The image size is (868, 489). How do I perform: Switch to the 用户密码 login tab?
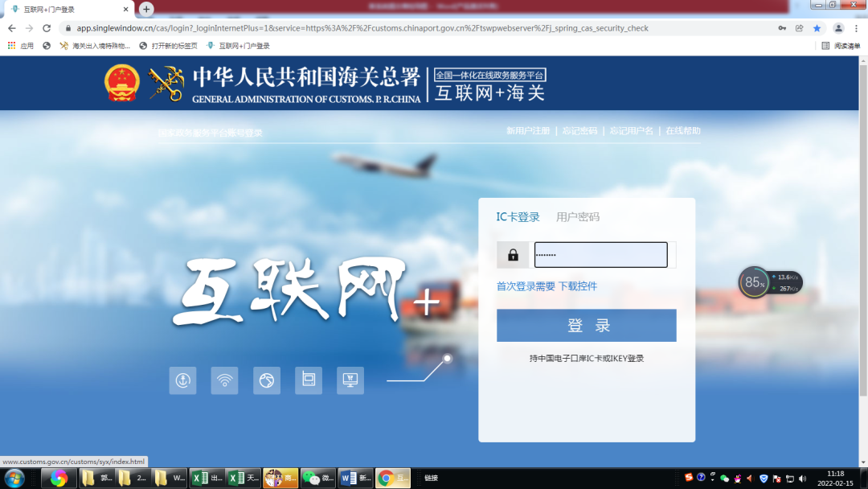(x=579, y=216)
